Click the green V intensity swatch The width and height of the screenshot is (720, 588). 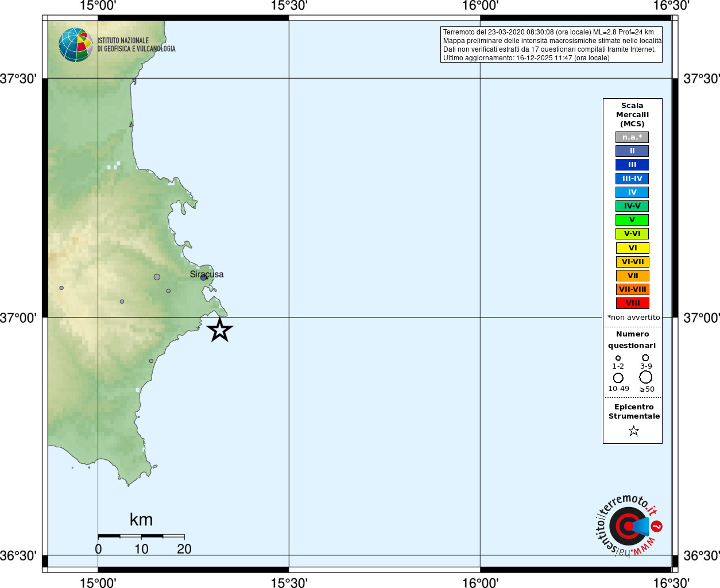[632, 220]
